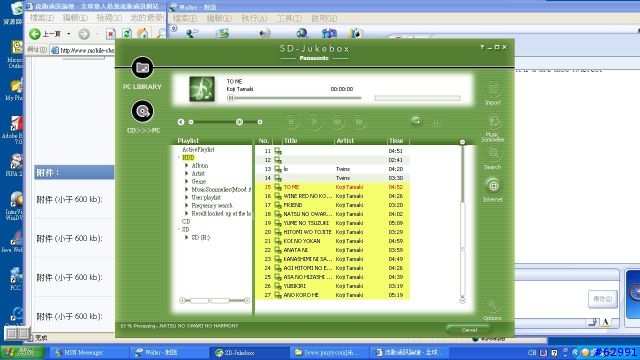Open the Options icon in SD-Jukebox
Image resolution: width=640 pixels, height=360 pixels.
492,305
